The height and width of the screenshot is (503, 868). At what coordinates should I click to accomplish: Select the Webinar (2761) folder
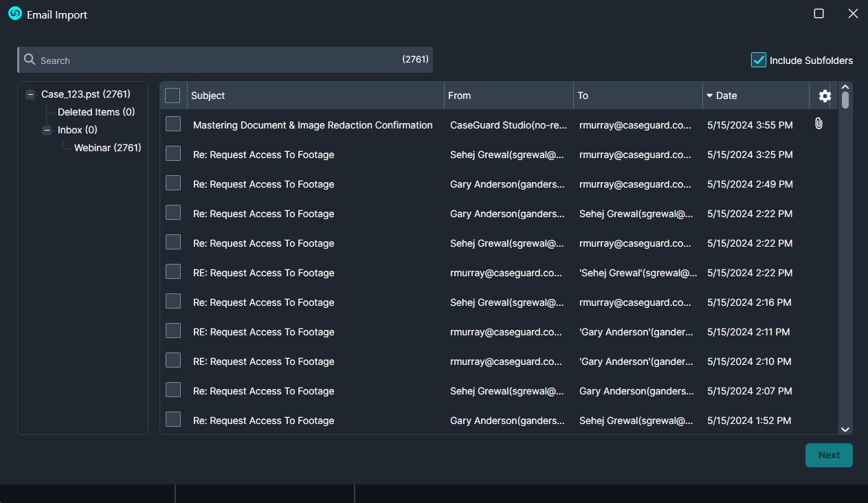click(x=108, y=148)
